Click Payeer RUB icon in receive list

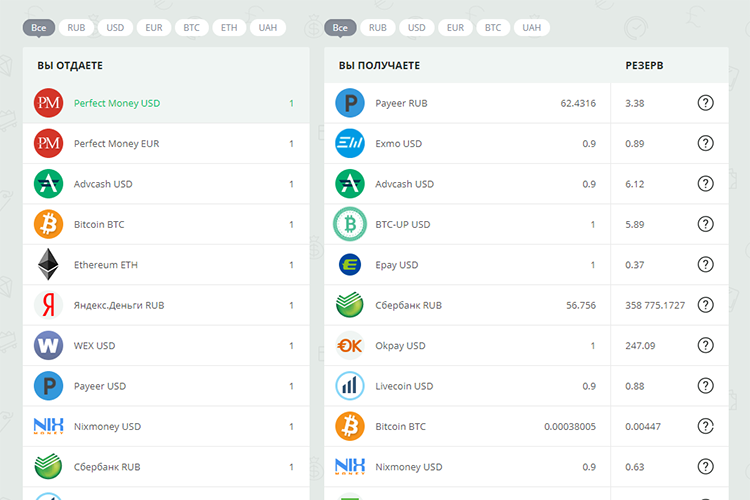[350, 103]
